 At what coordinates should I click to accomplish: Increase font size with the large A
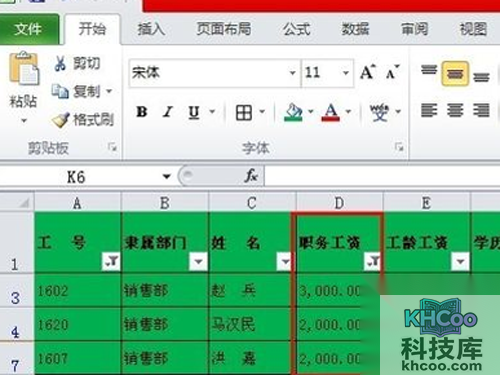point(368,72)
